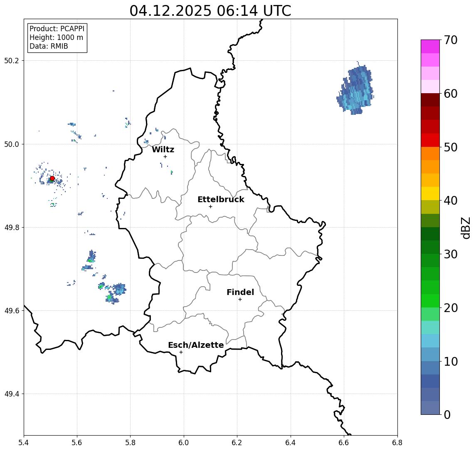Click the longitude tick label 5.4

[x=24, y=443]
